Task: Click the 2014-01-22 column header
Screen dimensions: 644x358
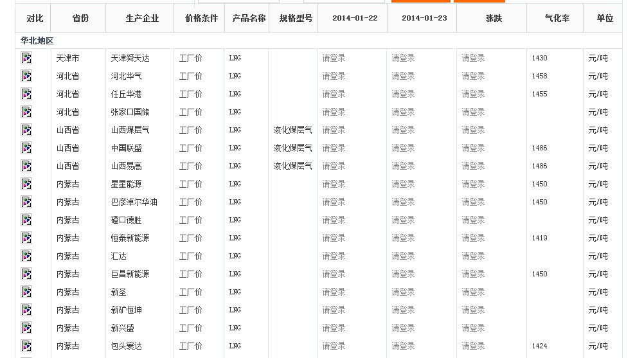Action: 355,18
